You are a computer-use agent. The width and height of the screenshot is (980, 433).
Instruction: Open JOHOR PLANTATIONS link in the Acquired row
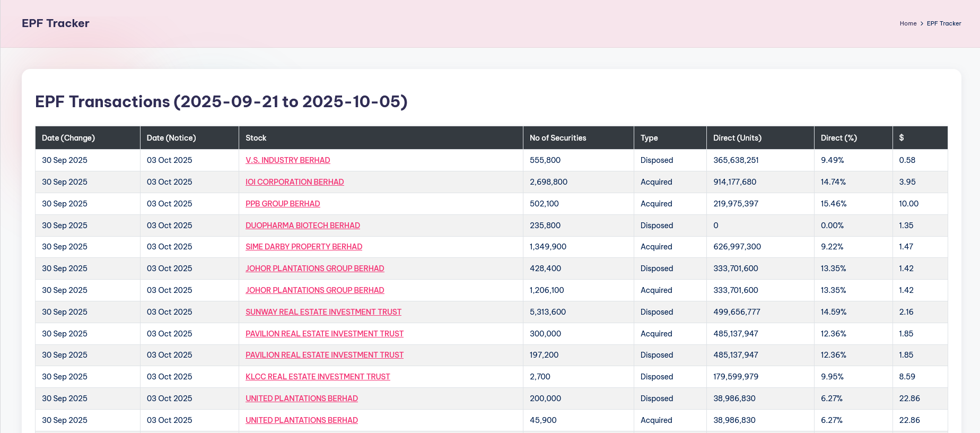pos(314,290)
